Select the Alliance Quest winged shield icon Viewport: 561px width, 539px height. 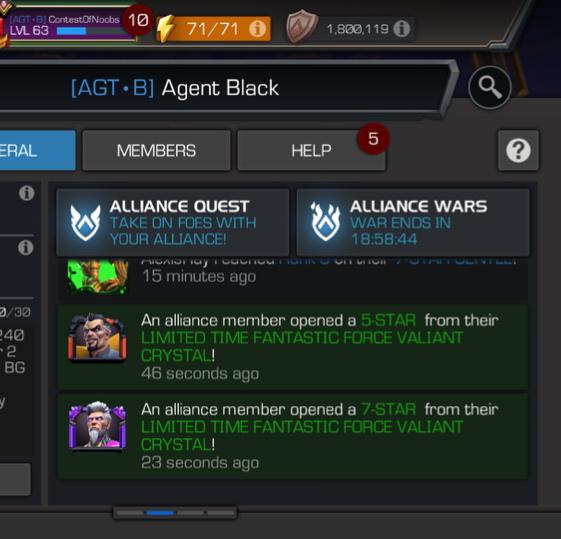pos(85,222)
